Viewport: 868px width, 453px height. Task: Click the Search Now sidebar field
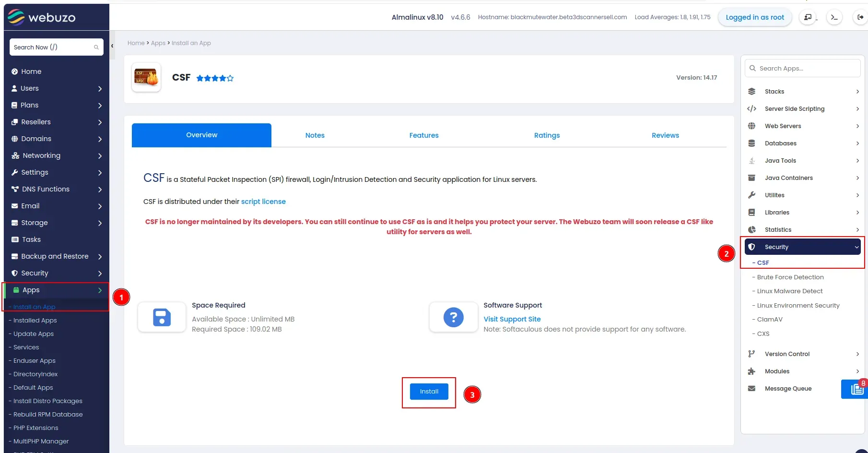(57, 47)
